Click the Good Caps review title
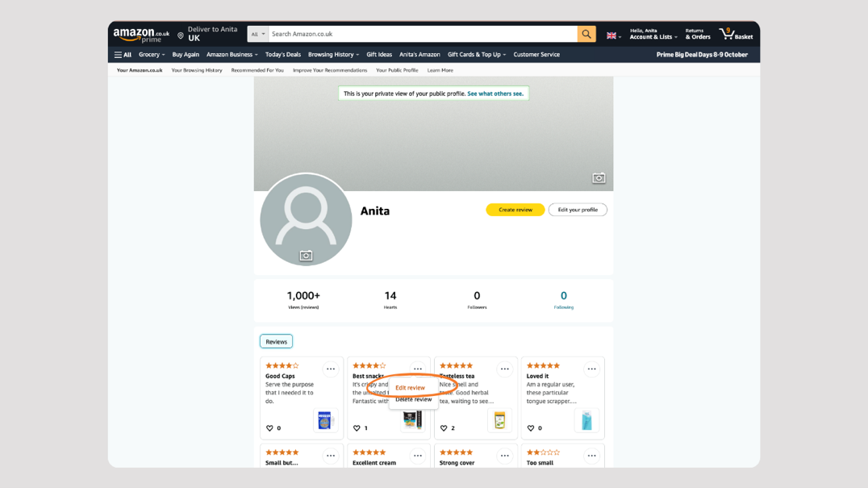868x488 pixels. (280, 376)
